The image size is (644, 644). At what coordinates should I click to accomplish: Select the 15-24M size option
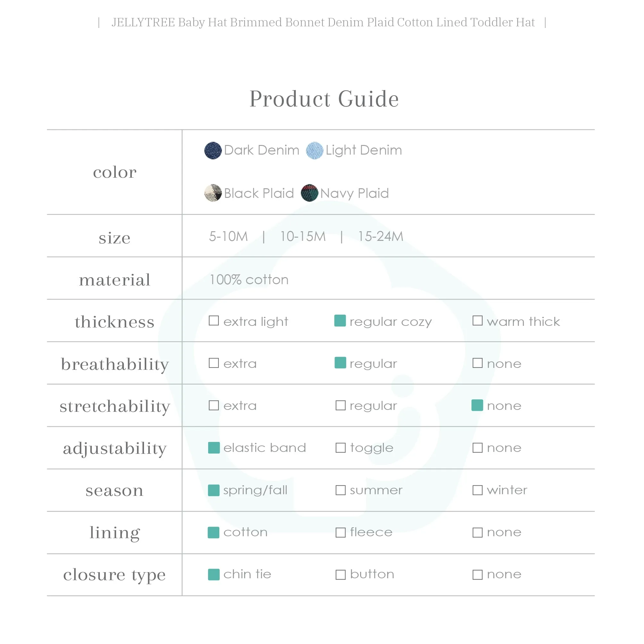[x=380, y=236]
